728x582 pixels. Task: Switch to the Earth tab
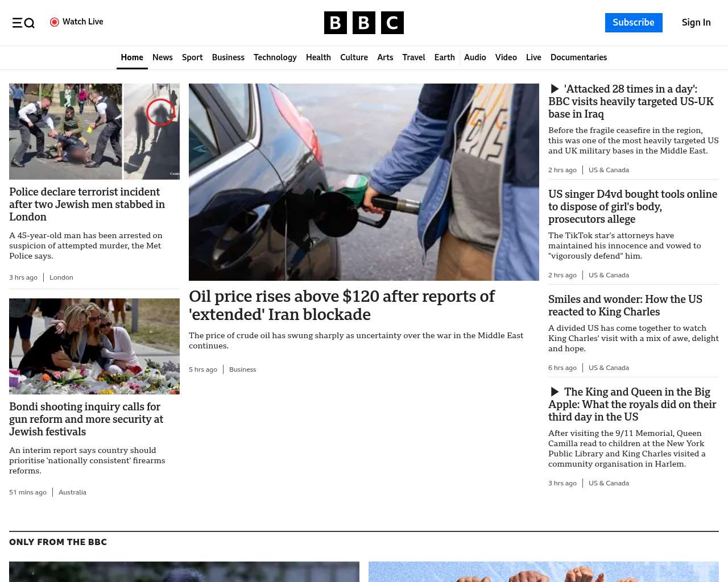pos(444,57)
